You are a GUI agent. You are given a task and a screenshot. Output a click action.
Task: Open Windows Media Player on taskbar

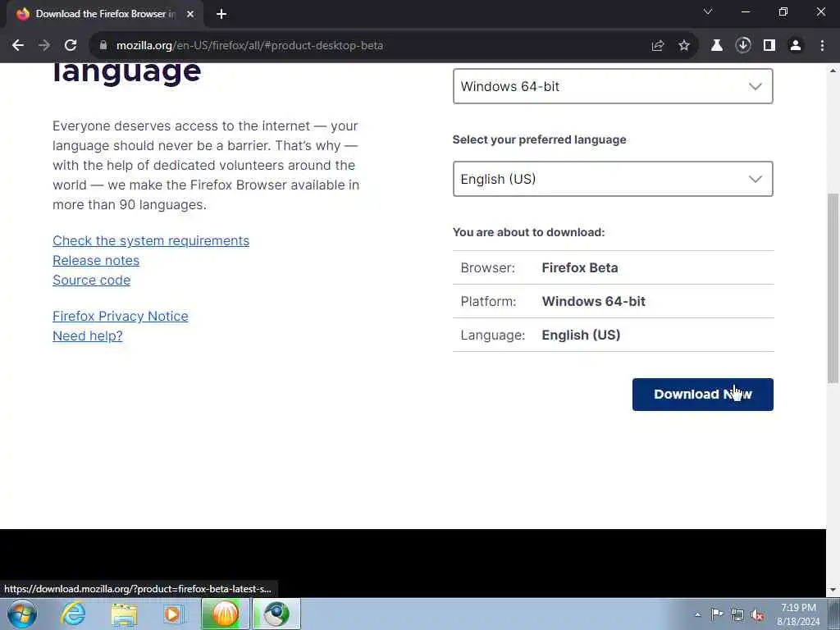tap(173, 614)
